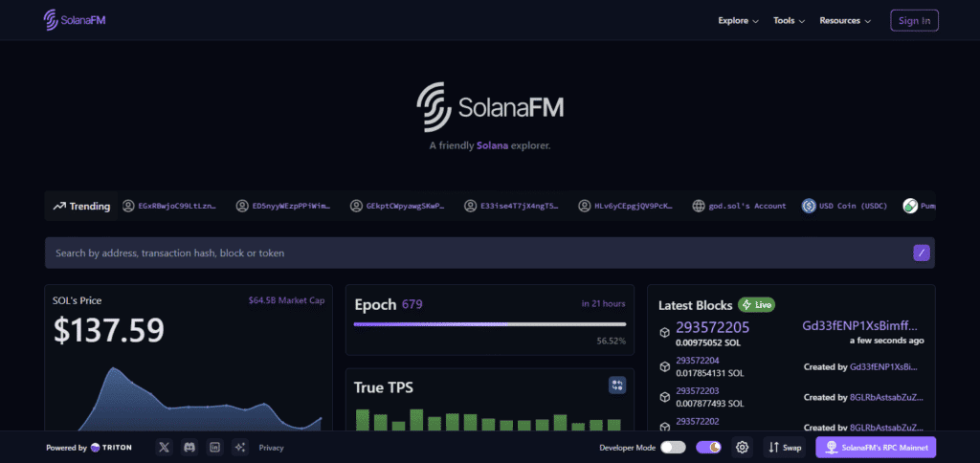Click the Sign In button
Image resolution: width=980 pixels, height=463 pixels.
click(914, 21)
